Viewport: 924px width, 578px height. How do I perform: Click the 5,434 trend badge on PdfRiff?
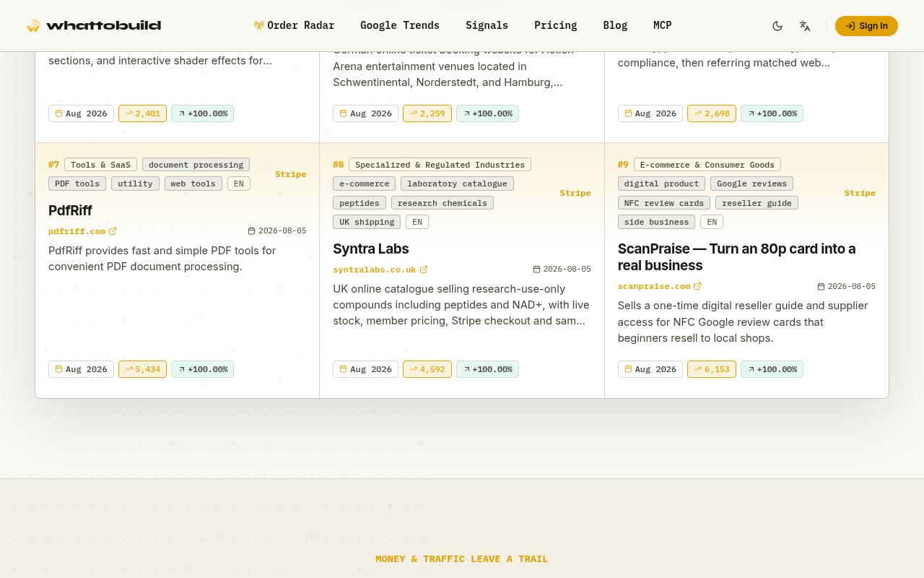point(142,369)
